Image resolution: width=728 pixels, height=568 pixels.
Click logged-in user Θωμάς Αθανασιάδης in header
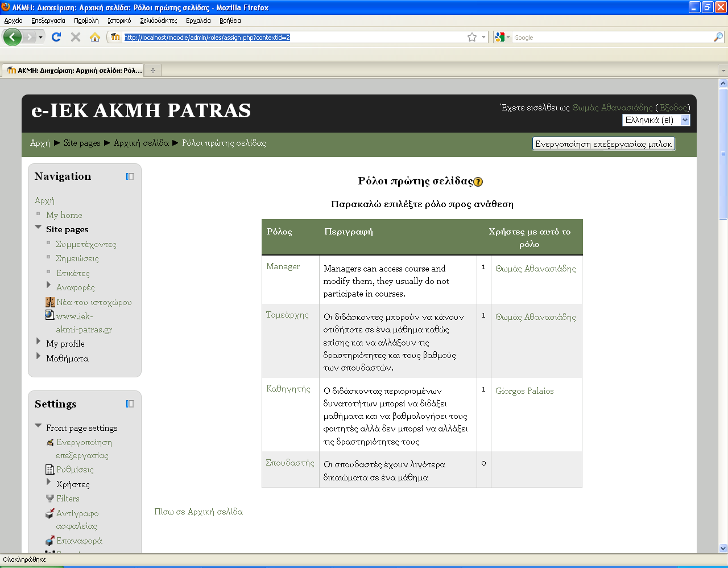coord(613,108)
